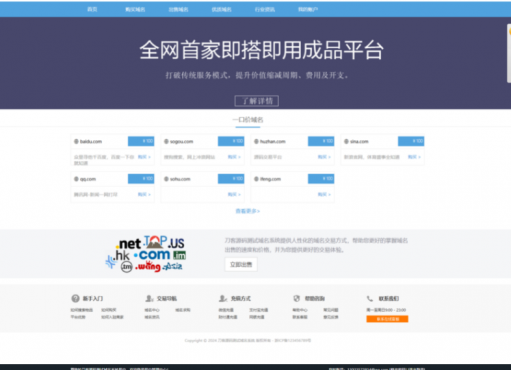
Task: Open the sohu.com domain name
Action: click(x=180, y=179)
